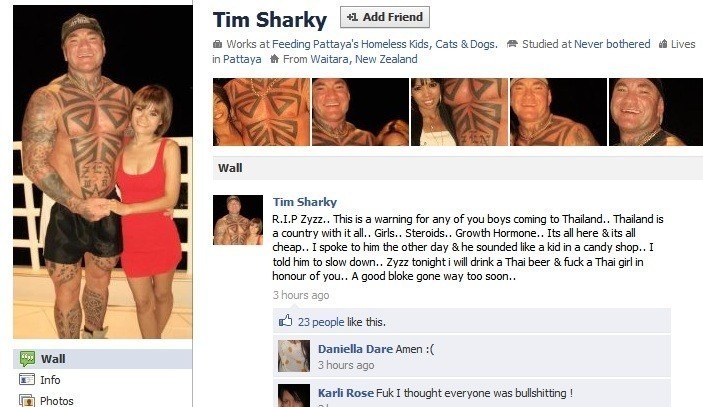Screen dimensions: 703x407
Task: Click the briefcase work icon
Action: coord(217,44)
